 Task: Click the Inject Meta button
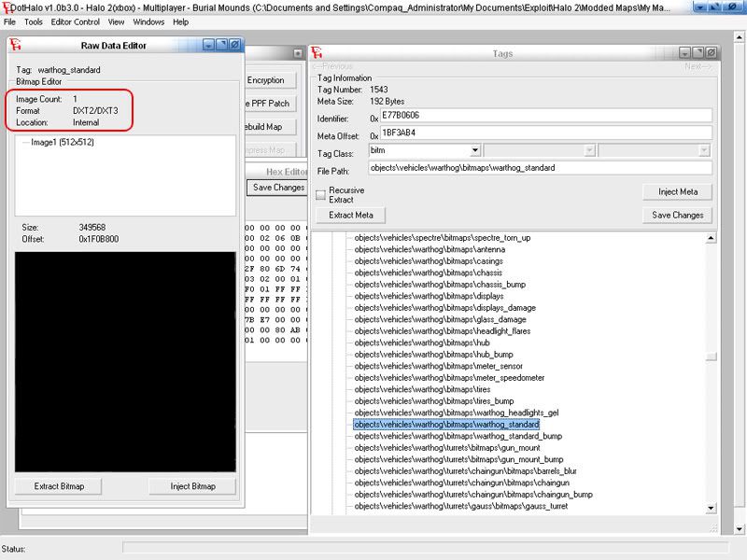[x=678, y=192]
